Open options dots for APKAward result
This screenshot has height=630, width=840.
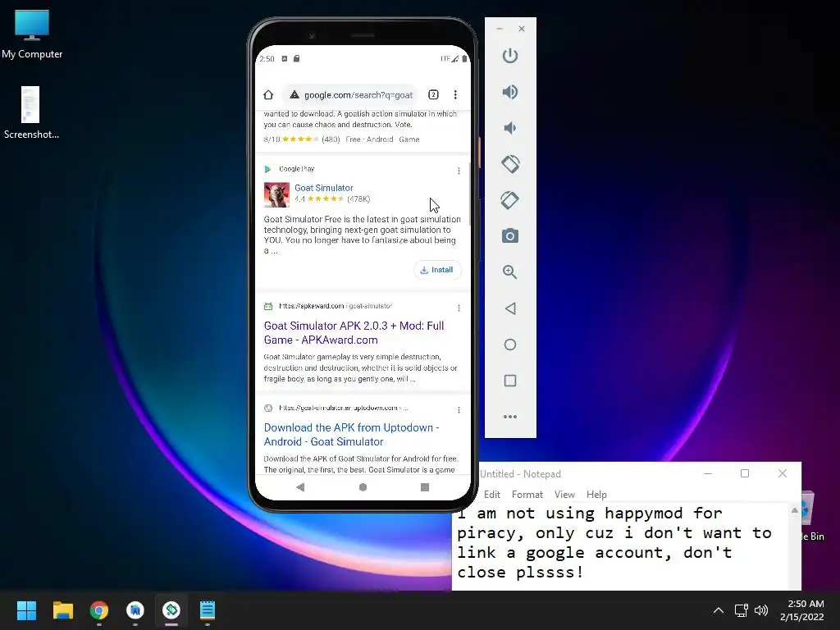[x=459, y=308]
